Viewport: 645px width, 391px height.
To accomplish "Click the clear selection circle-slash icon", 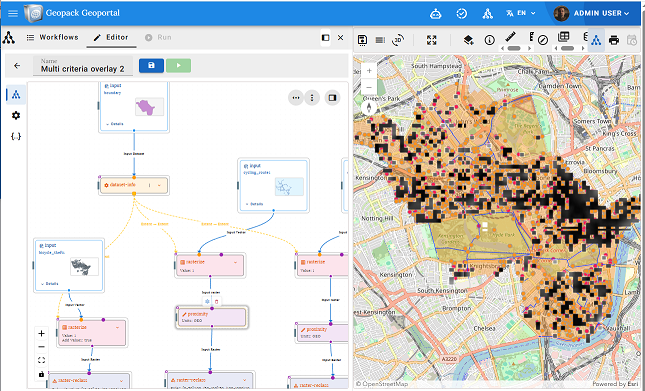I will pos(543,40).
